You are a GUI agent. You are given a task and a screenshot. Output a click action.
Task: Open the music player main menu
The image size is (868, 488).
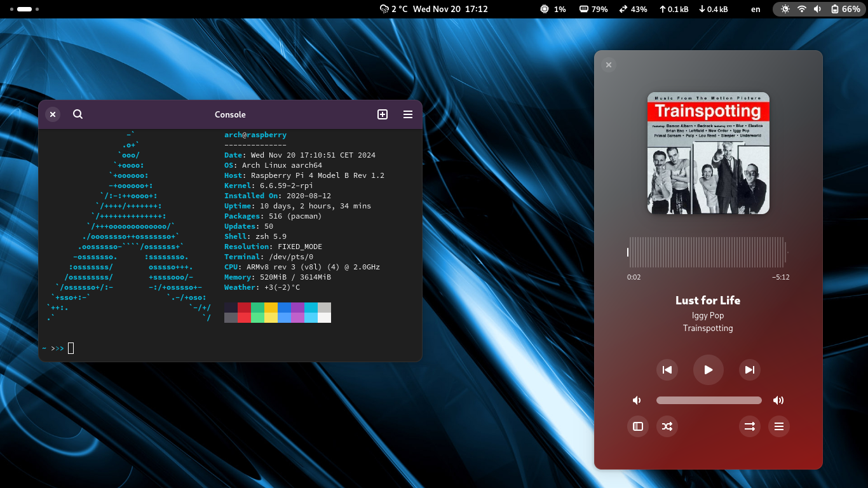[779, 426]
